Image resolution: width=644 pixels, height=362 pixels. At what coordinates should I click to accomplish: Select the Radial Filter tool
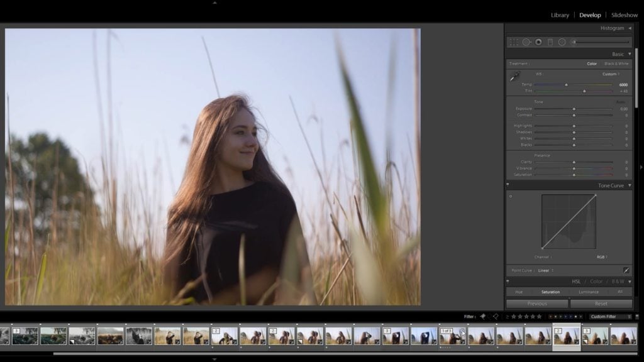(562, 42)
